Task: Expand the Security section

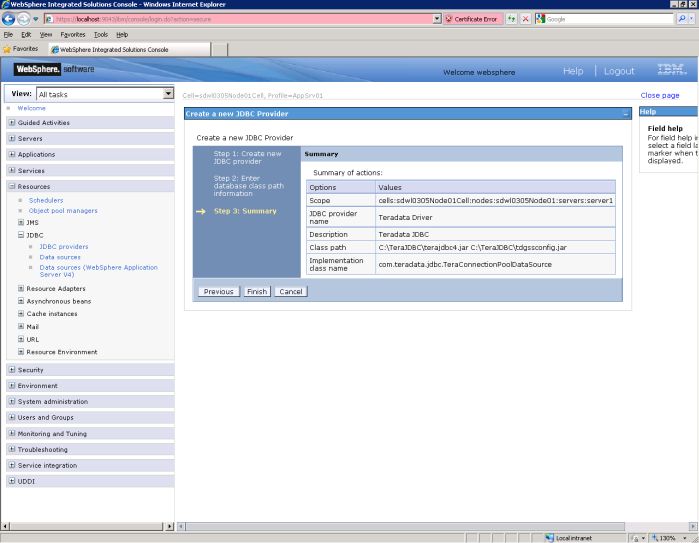Action: [x=12, y=370]
